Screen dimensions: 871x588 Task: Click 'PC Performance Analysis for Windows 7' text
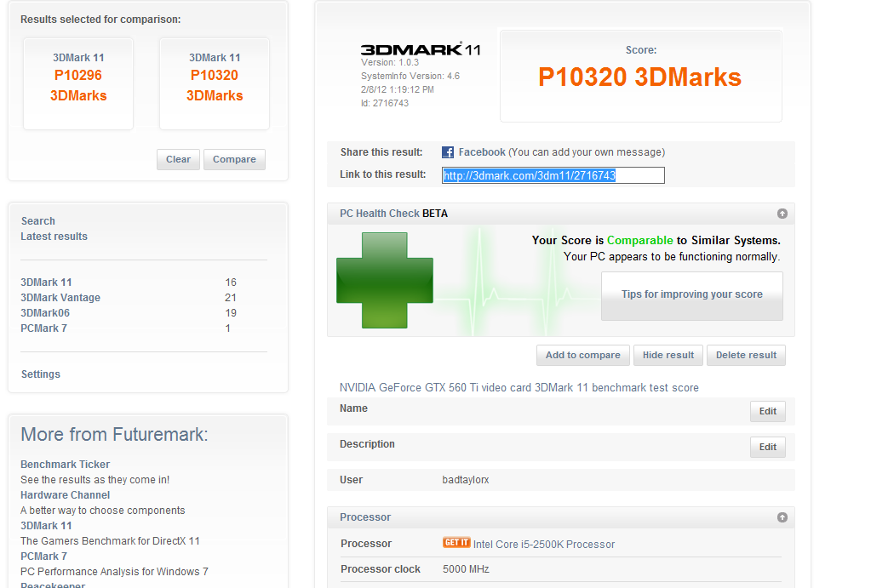point(114,571)
